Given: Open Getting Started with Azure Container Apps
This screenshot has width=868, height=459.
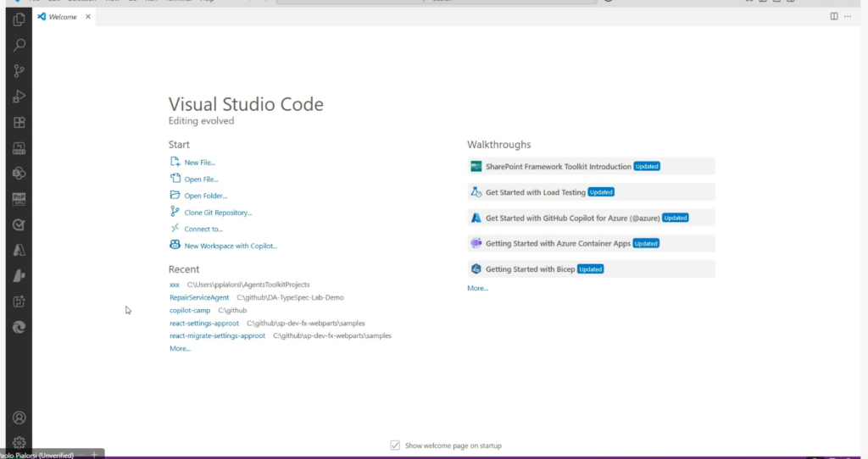Looking at the screenshot, I should (x=591, y=243).
